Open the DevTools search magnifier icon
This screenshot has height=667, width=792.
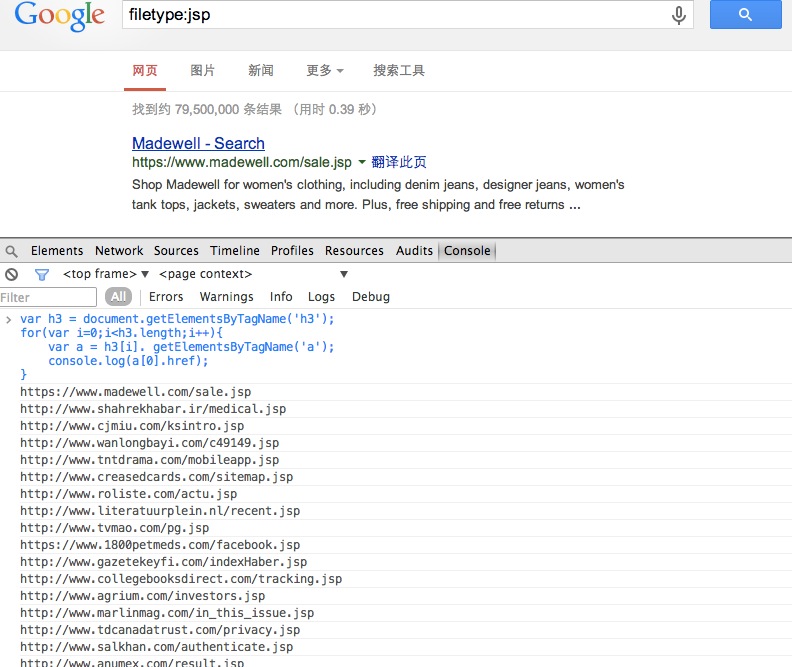(x=12, y=251)
